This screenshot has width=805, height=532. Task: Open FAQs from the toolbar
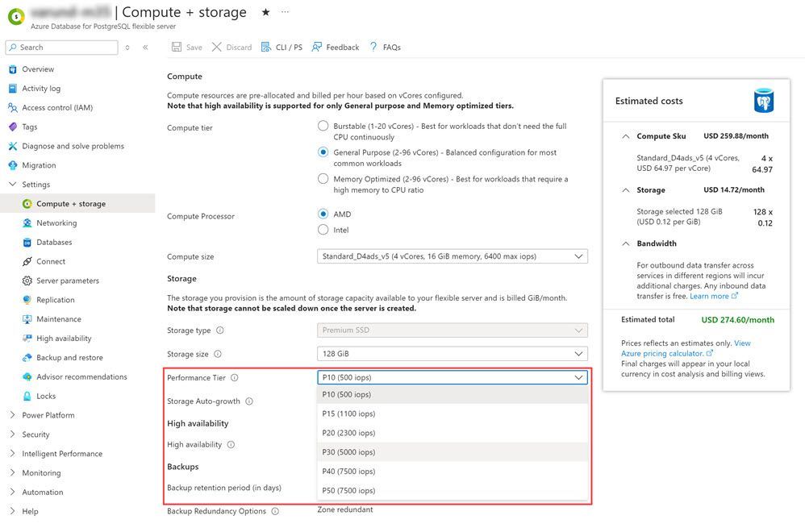pos(373,48)
